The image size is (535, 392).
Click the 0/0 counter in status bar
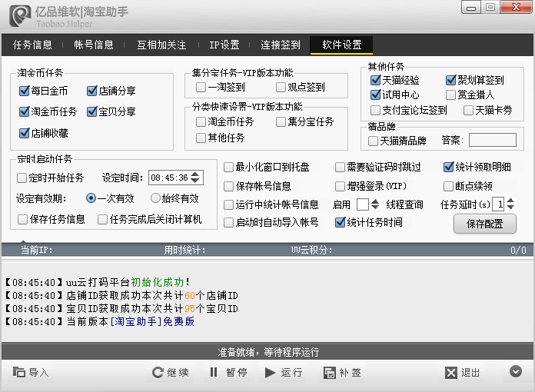tap(518, 250)
